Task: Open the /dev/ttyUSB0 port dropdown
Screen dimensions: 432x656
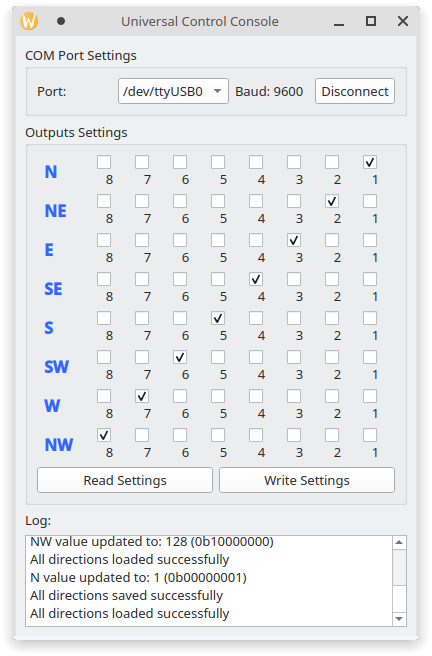Action: click(173, 91)
